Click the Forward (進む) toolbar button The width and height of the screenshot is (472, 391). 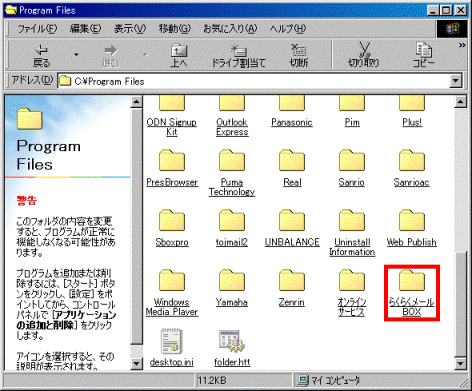click(110, 55)
